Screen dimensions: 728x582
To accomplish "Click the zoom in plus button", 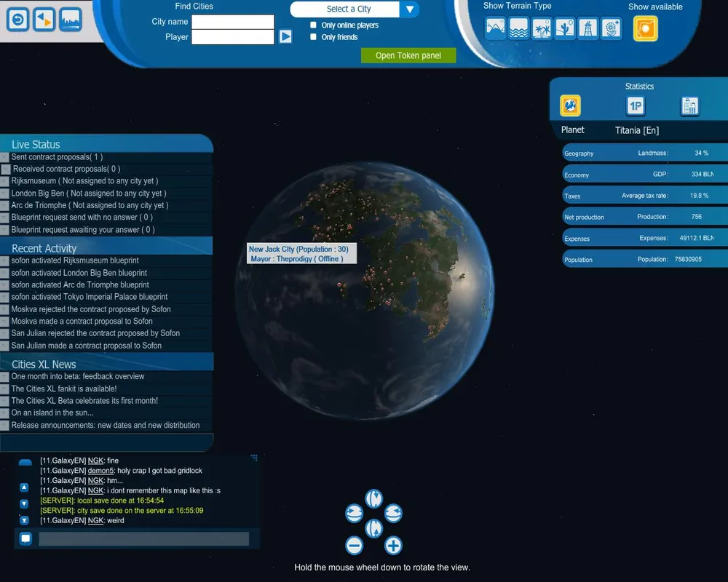I will (x=393, y=546).
